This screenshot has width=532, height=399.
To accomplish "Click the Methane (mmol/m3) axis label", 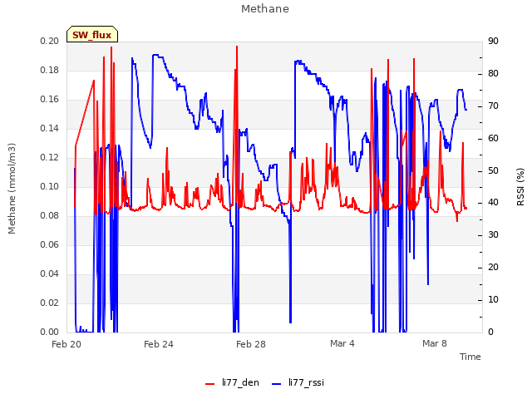I will coord(12,189).
